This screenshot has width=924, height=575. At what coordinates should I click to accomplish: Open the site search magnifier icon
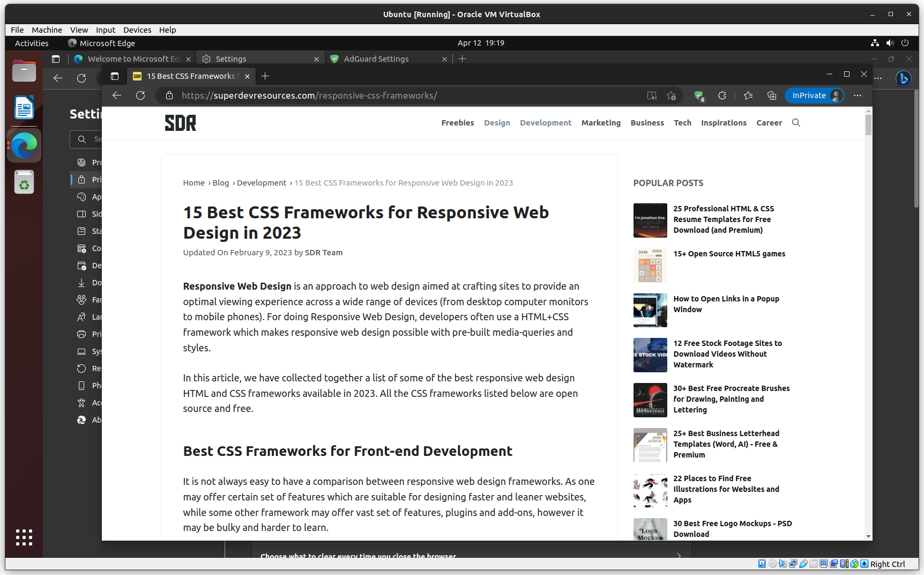point(796,122)
